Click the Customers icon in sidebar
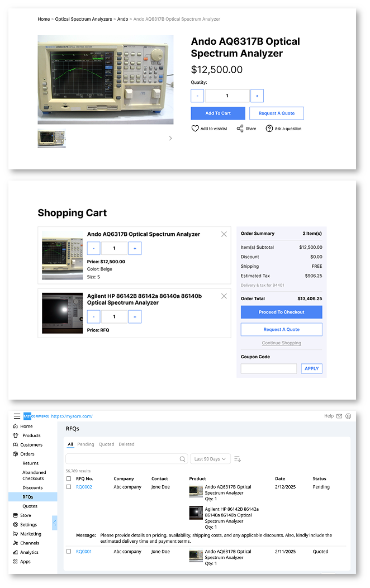Screen dimensions: 370x588 (x=15, y=445)
